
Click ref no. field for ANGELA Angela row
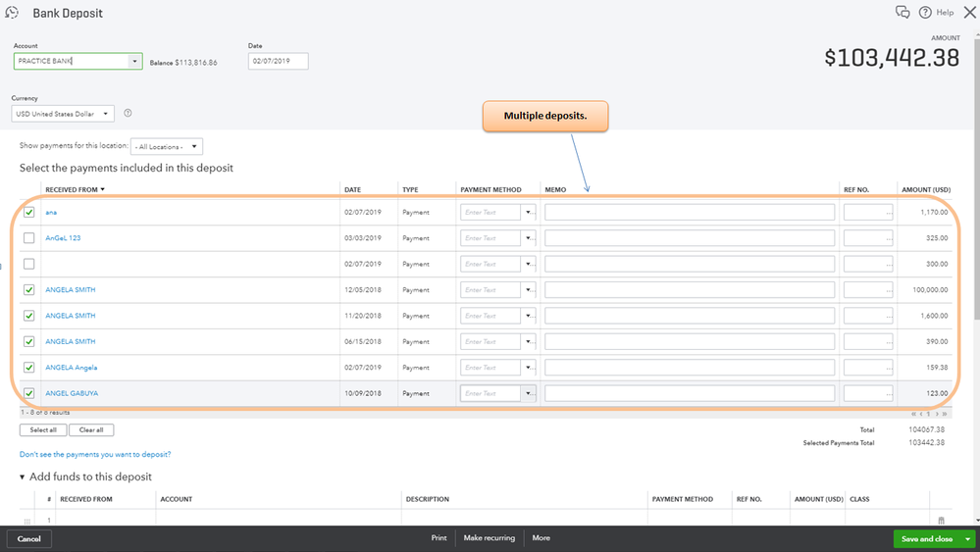(868, 367)
